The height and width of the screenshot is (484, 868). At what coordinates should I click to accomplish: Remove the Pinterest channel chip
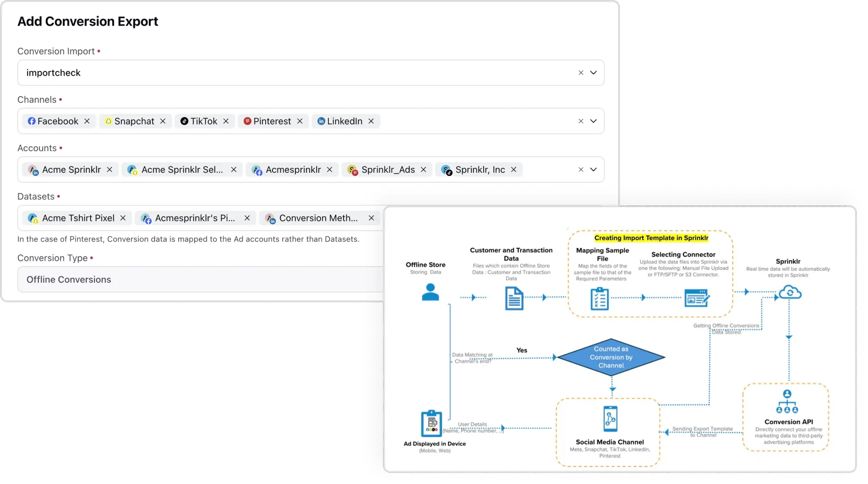click(300, 121)
